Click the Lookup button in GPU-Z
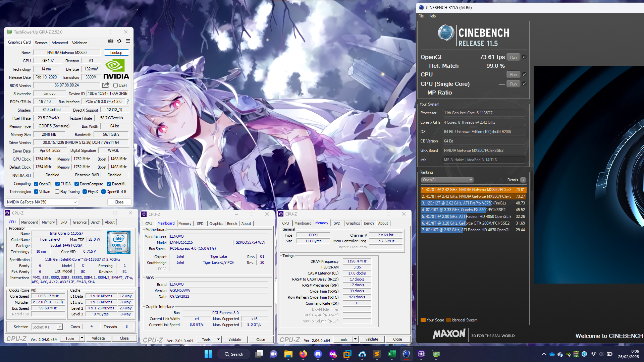The image size is (644, 362). click(116, 53)
